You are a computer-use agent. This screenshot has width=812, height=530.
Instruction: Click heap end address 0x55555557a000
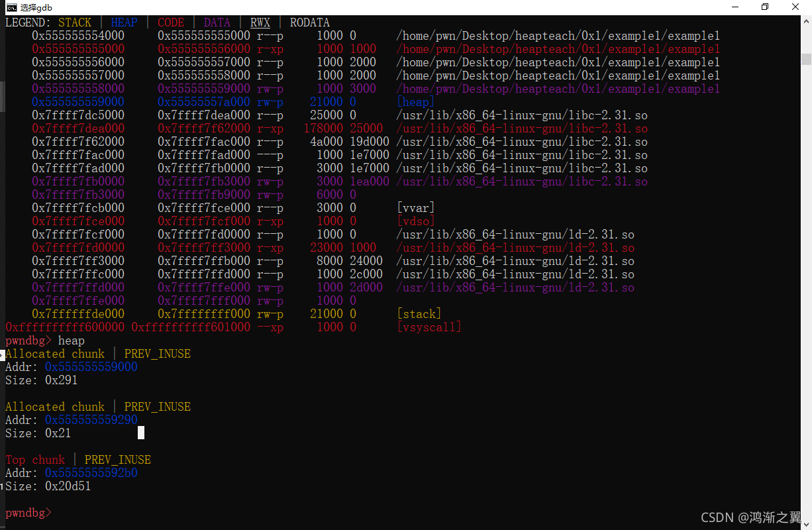(x=204, y=102)
